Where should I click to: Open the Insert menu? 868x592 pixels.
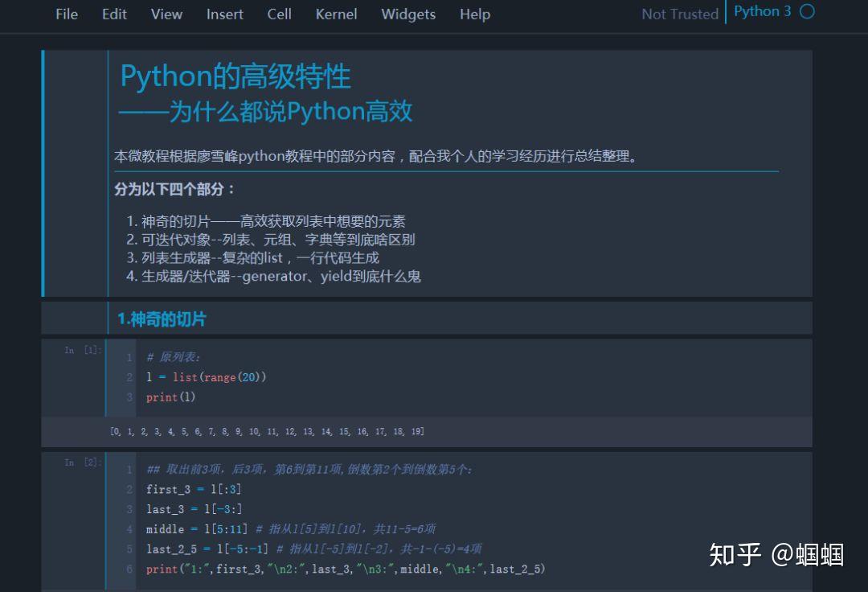[224, 14]
